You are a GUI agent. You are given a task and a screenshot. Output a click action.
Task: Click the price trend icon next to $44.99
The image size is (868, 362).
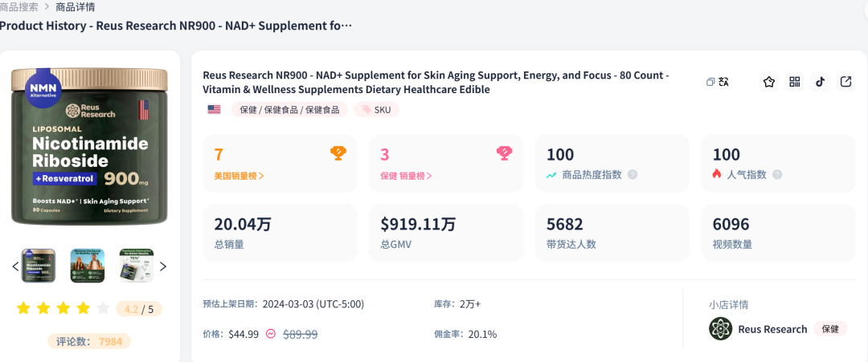point(271,334)
